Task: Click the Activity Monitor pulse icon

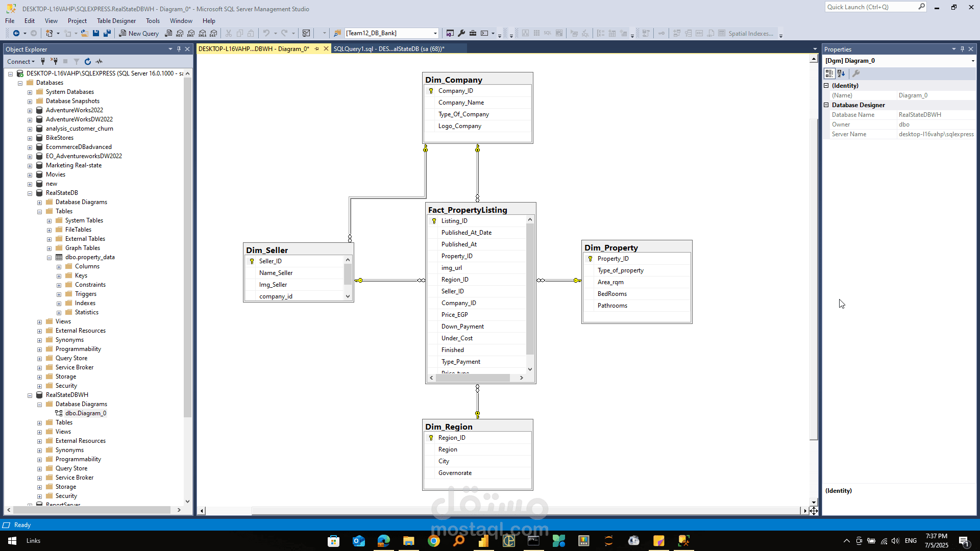Action: (99, 61)
